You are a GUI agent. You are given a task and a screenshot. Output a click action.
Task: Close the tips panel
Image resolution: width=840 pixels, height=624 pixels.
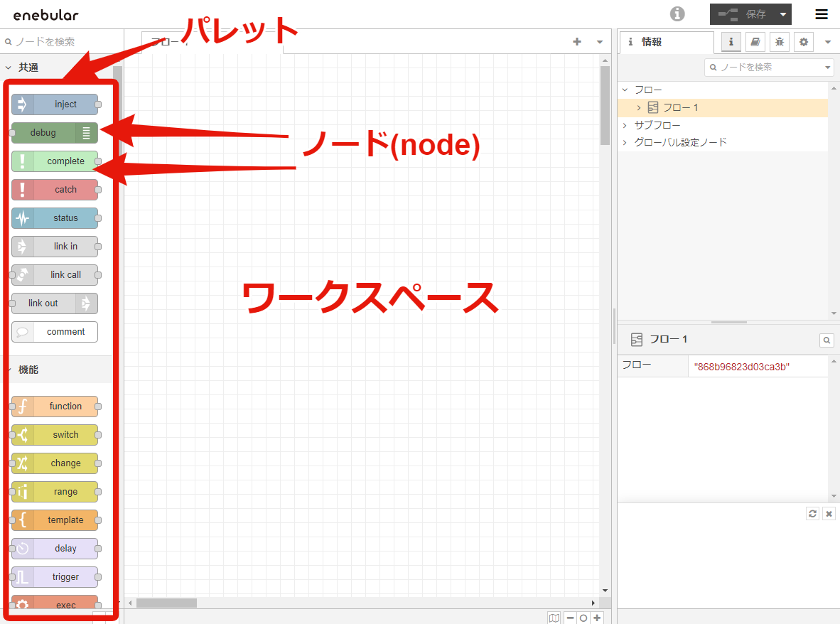click(x=829, y=514)
